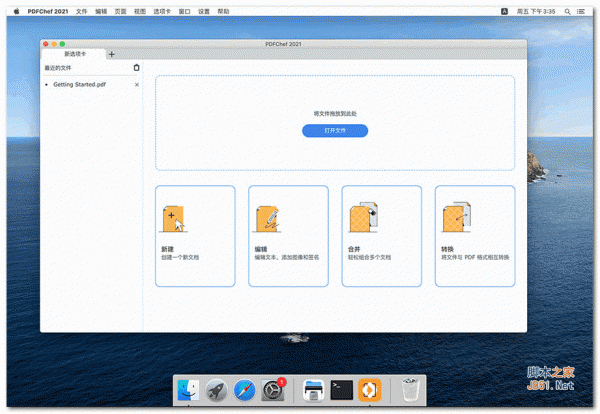Click the 最近的文件 header label

[58, 68]
